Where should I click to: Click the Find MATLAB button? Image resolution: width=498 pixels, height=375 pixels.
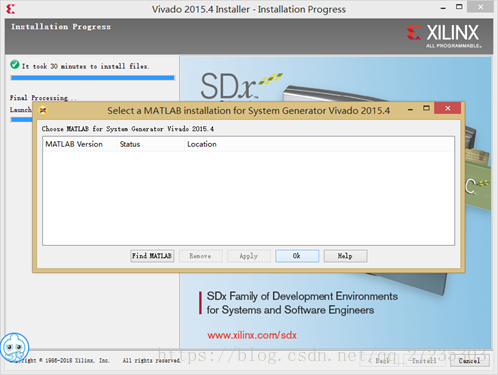pos(152,256)
